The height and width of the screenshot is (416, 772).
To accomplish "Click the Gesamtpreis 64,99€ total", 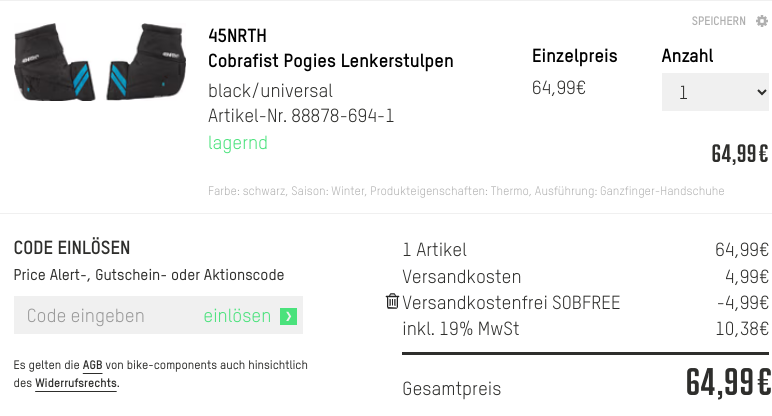I will pos(728,383).
